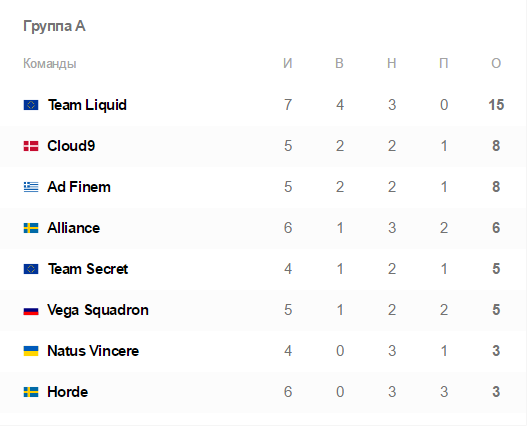Open the Alliance team name link
527x427 pixels.
click(x=74, y=228)
